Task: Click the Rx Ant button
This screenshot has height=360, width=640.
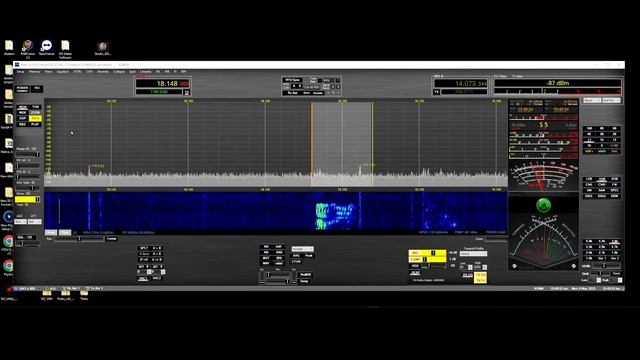Action: point(292,93)
